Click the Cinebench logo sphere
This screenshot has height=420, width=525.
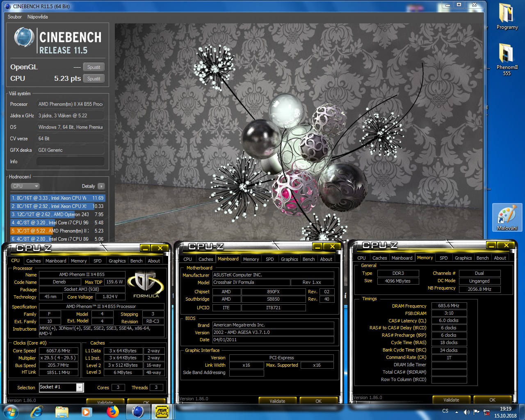pyautogui.click(x=24, y=37)
